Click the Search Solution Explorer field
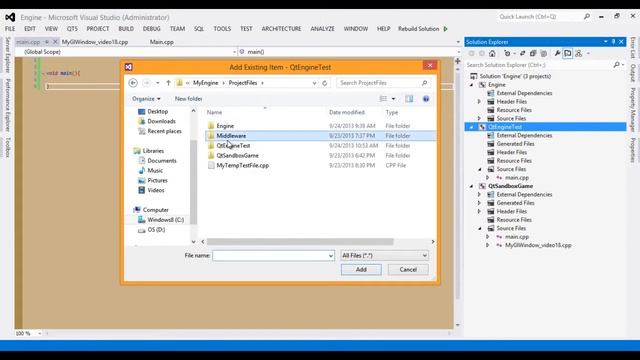This screenshot has height=360, width=640. 539,65
